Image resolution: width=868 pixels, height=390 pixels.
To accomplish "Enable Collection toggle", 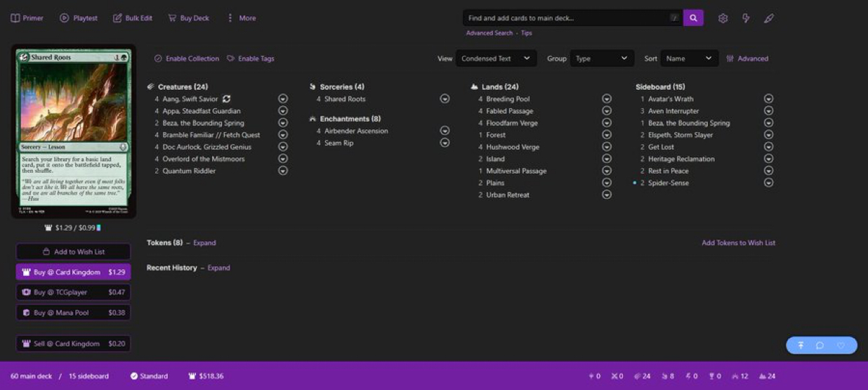I will [x=186, y=58].
